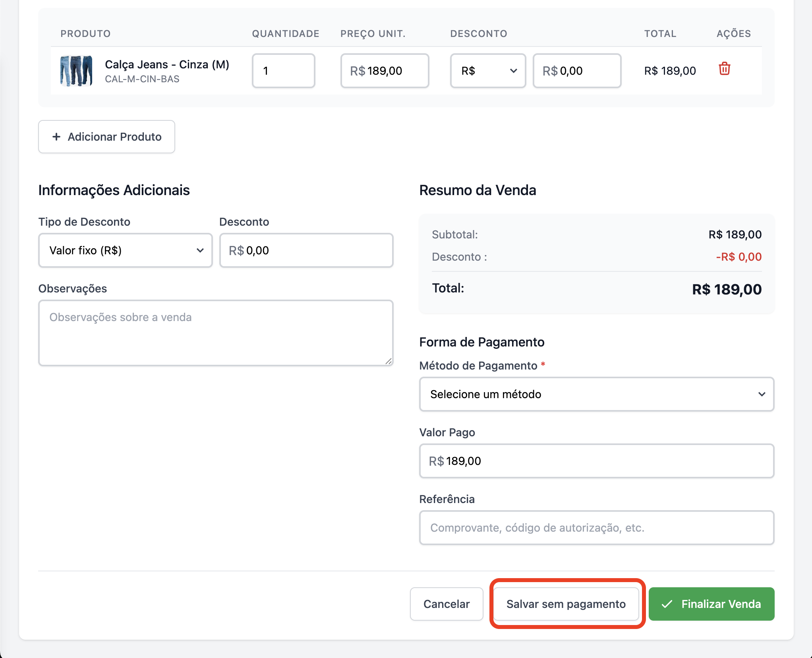Click the Finalizar Venda button
The height and width of the screenshot is (658, 812).
(711, 604)
